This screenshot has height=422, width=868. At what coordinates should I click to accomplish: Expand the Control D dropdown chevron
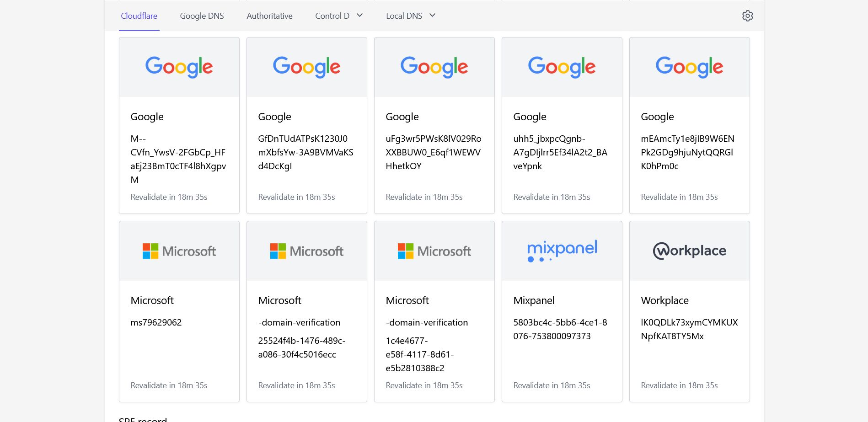[x=360, y=16]
